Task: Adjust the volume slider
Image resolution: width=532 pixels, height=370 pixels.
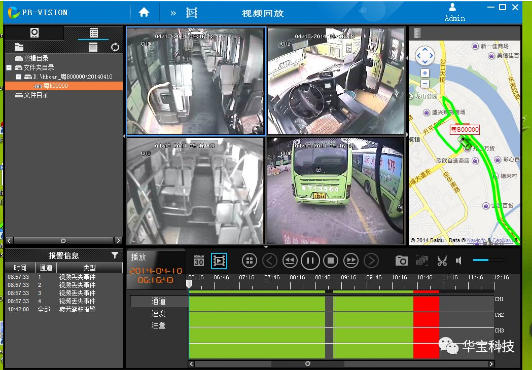Action: 488,260
